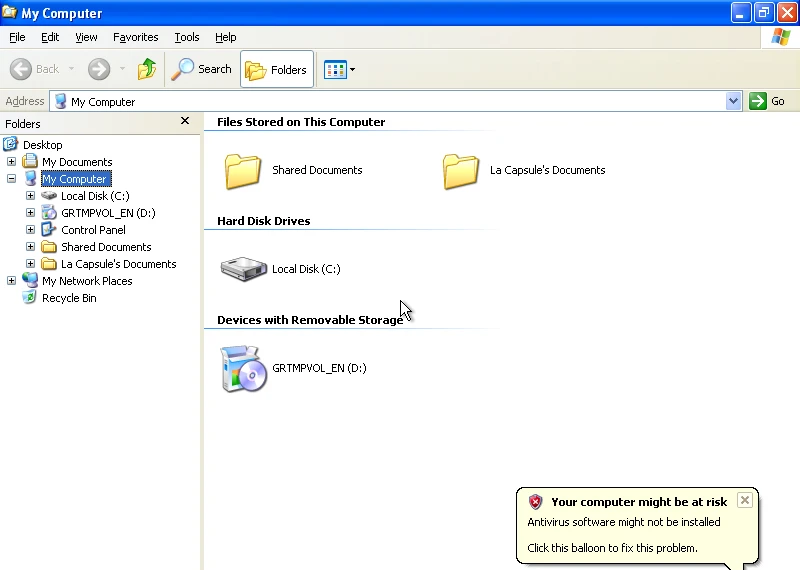This screenshot has width=800, height=570.
Task: Click 'Control Panel' text in folder tree
Action: [x=93, y=230]
